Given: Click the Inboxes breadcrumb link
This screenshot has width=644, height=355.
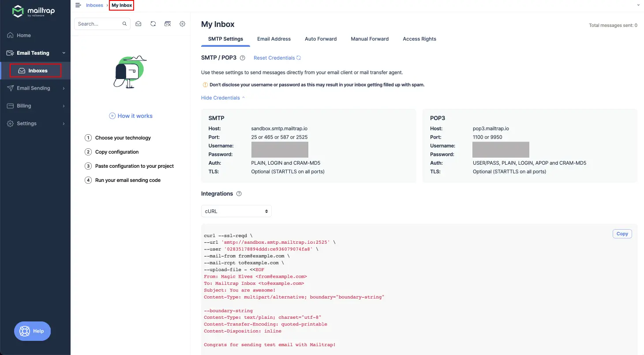Looking at the screenshot, I should pyautogui.click(x=94, y=5).
